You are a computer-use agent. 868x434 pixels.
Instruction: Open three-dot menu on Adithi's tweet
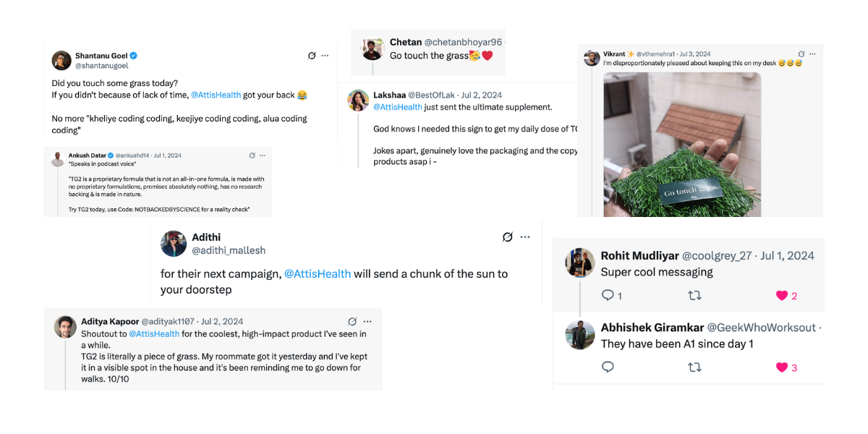tap(525, 237)
